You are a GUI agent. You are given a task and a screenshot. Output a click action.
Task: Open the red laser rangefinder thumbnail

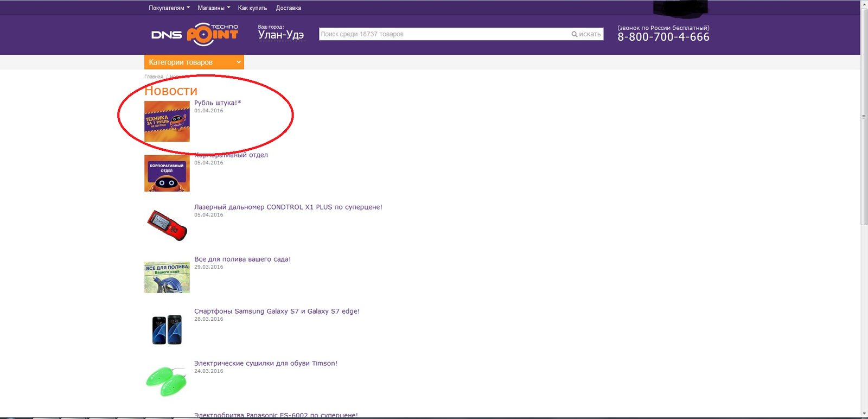point(167,225)
